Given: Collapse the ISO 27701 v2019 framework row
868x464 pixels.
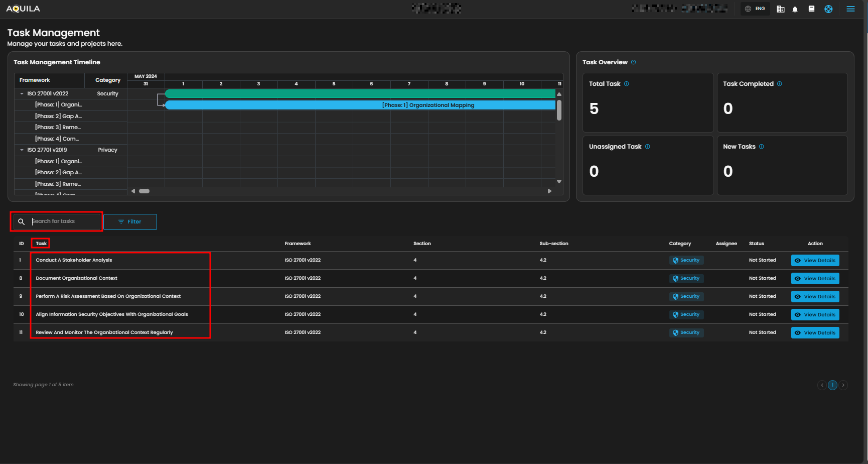Looking at the screenshot, I should pos(22,150).
